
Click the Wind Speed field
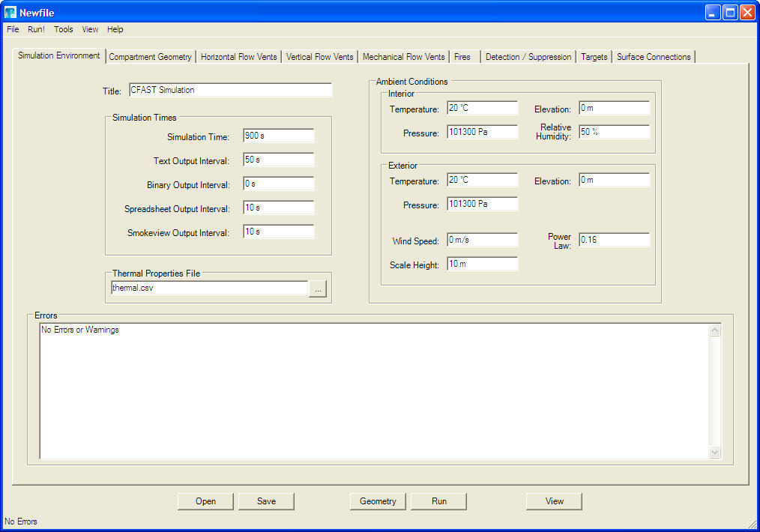(x=482, y=240)
